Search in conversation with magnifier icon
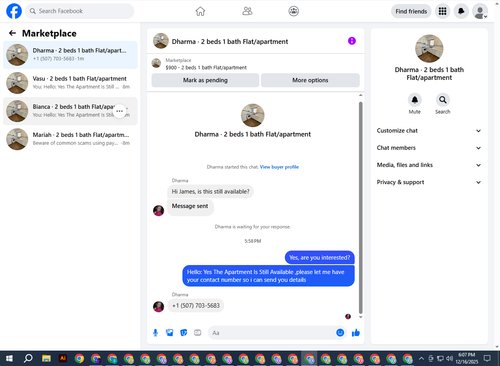 (x=443, y=100)
